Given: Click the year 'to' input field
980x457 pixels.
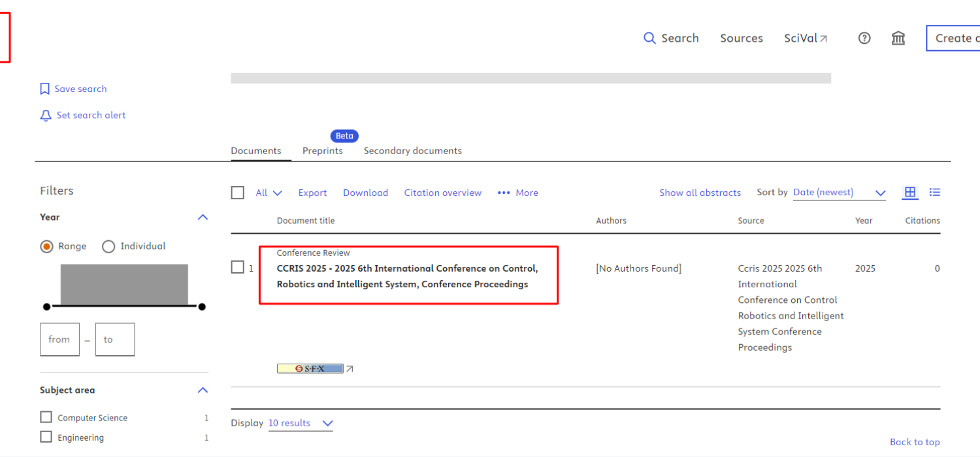Looking at the screenshot, I should coord(115,339).
